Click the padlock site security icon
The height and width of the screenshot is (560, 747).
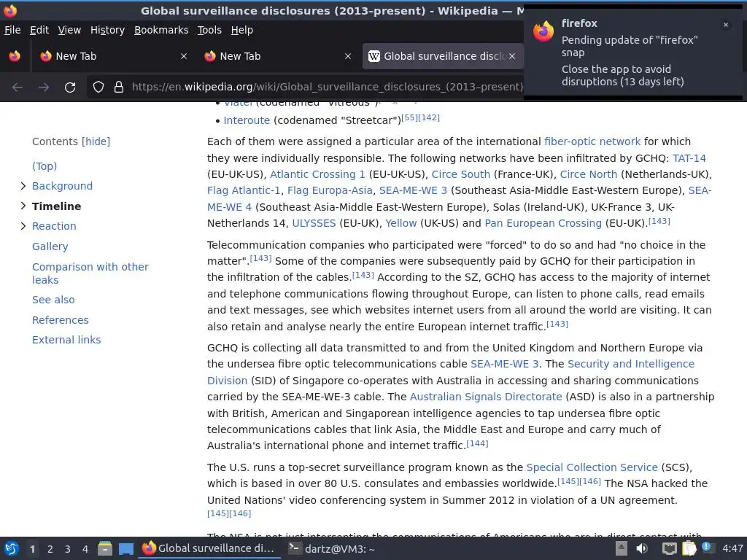[119, 87]
